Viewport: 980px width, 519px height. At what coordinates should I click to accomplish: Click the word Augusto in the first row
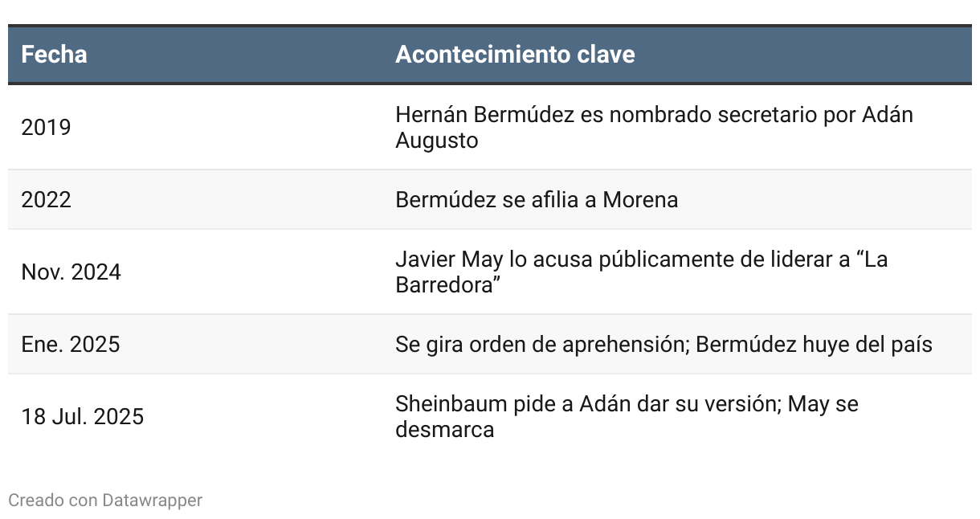pos(436,141)
